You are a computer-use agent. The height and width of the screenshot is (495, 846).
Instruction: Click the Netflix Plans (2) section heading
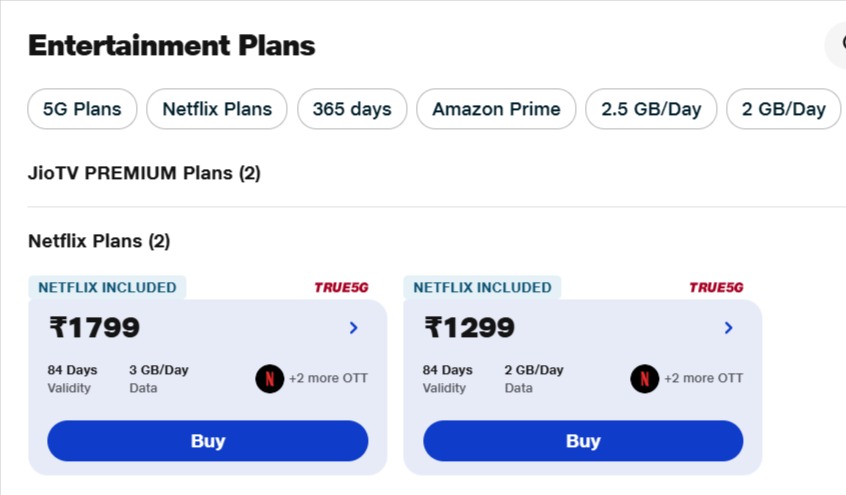[99, 241]
